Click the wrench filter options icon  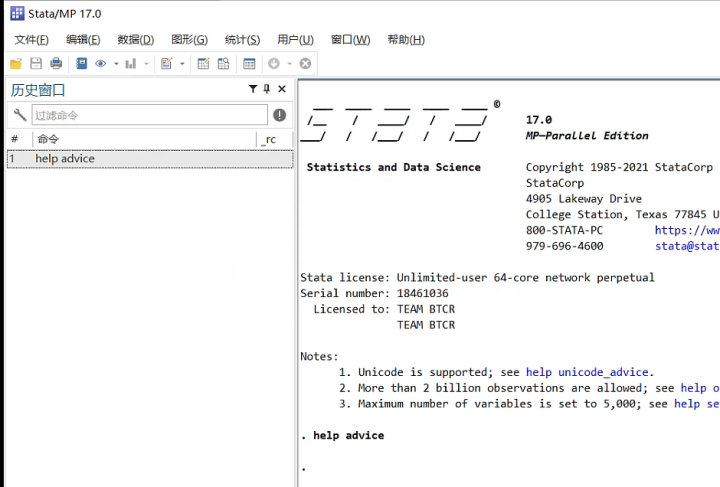coord(20,115)
